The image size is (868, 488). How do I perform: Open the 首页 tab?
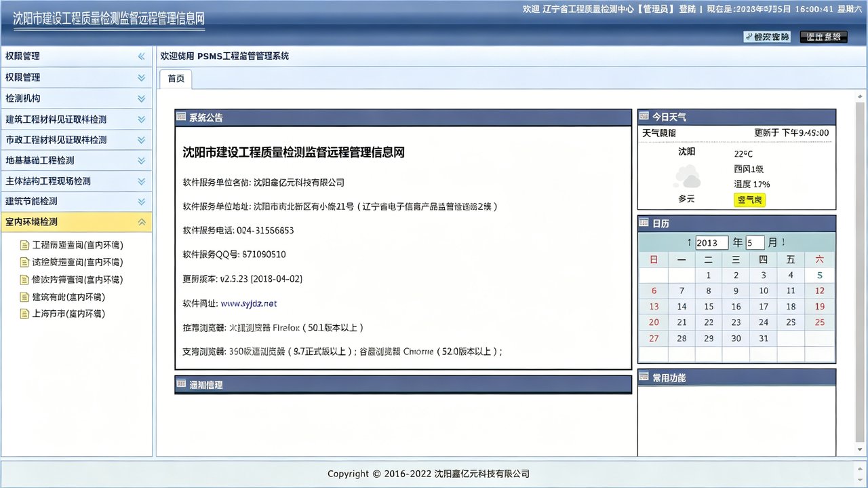click(176, 79)
